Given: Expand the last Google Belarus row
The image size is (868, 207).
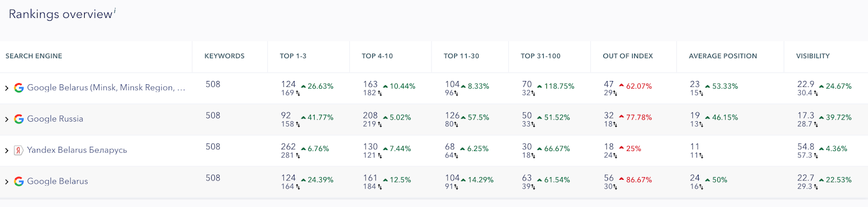Looking at the screenshot, I should pos(7,181).
